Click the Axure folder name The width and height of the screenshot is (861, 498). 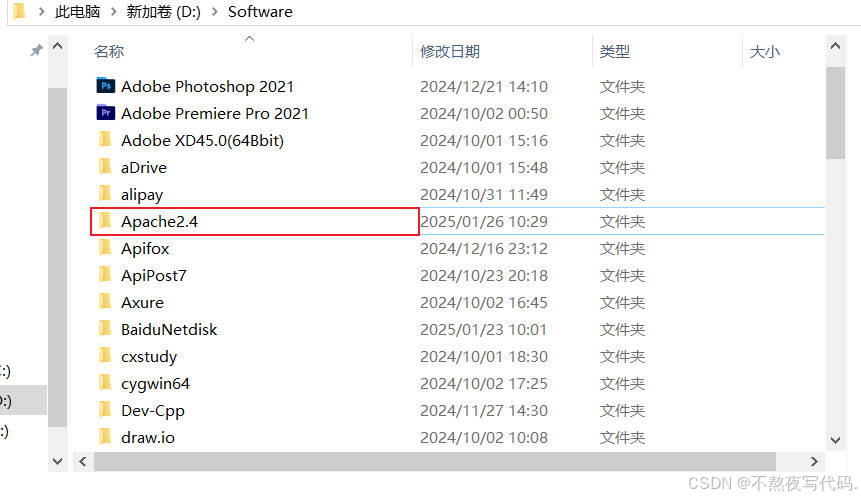coord(142,303)
